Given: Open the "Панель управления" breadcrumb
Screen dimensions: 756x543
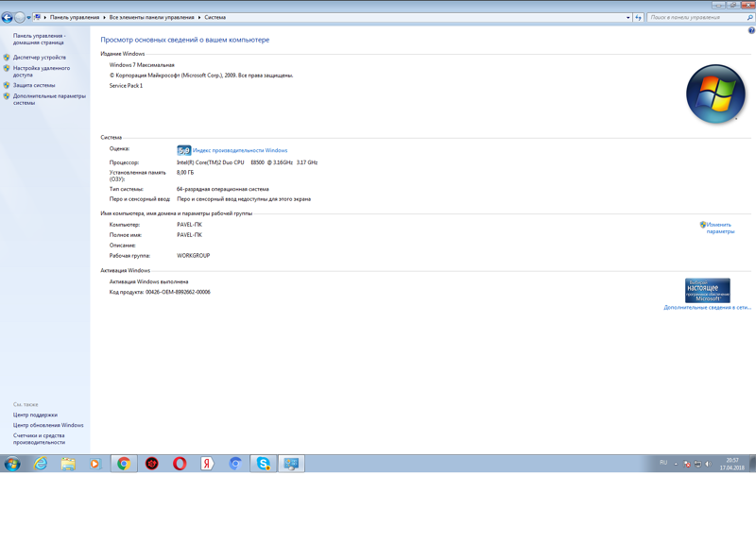Looking at the screenshot, I should [x=75, y=17].
